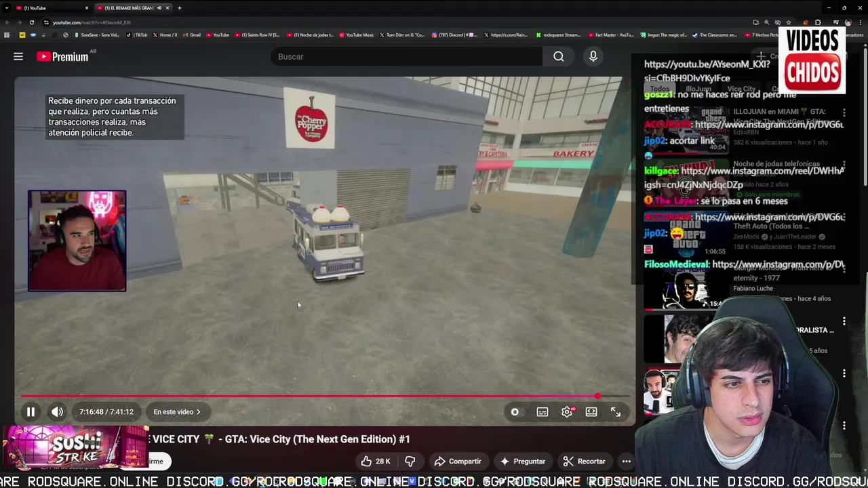Screen dimensions: 868x488
Task: Mute the video with speaker icon
Action: pos(58,411)
